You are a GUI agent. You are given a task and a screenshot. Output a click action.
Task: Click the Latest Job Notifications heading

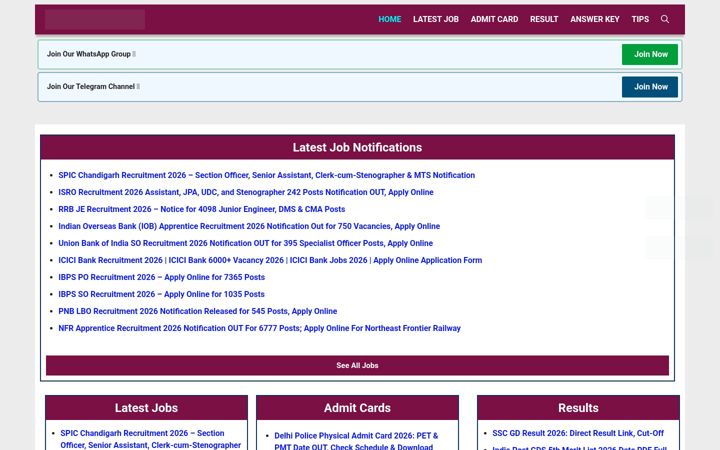[357, 147]
